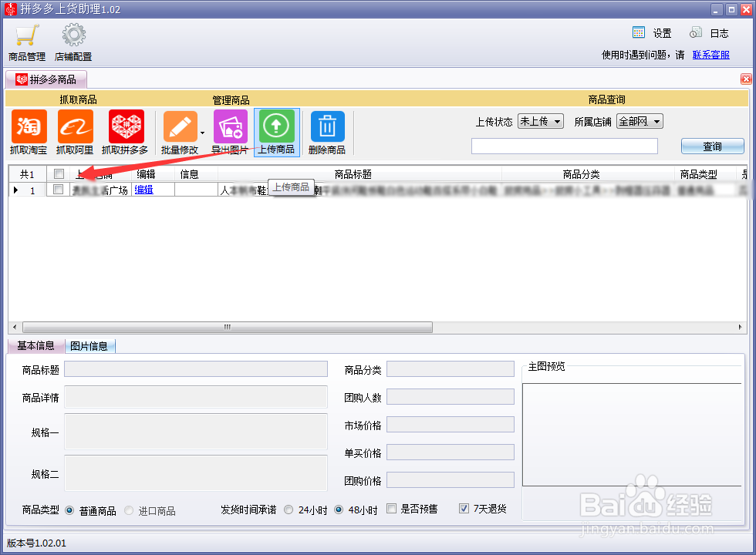Click the 商品详情 input field

tap(196, 397)
